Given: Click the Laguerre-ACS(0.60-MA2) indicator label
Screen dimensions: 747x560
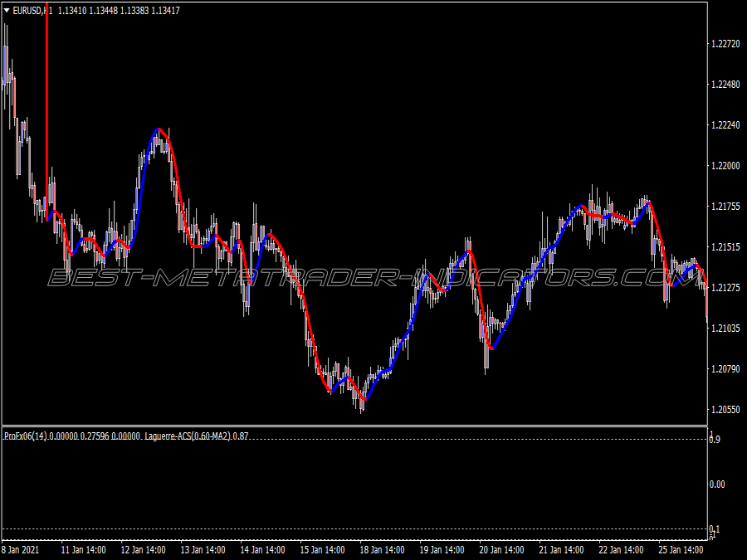Looking at the screenshot, I should [x=188, y=436].
